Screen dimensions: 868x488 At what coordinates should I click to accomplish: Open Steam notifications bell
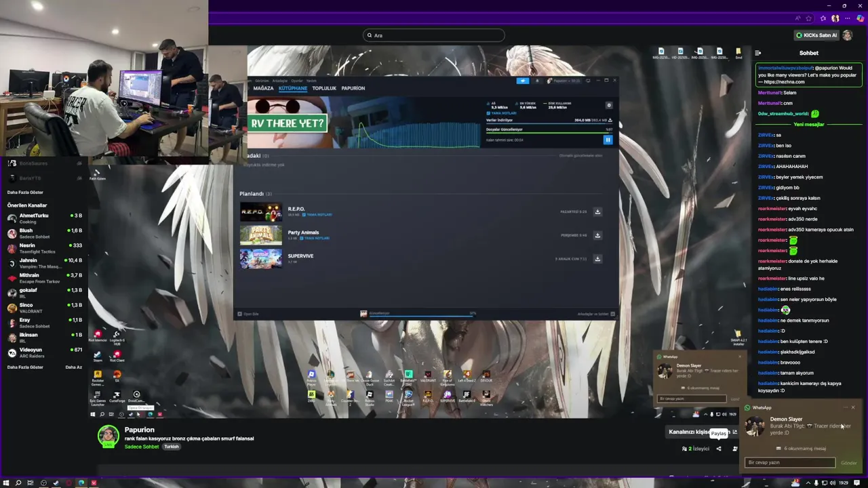click(x=537, y=81)
